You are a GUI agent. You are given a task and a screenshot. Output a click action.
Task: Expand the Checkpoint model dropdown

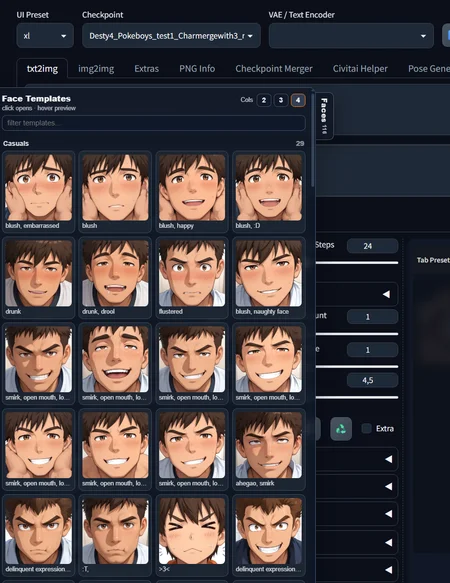point(171,36)
